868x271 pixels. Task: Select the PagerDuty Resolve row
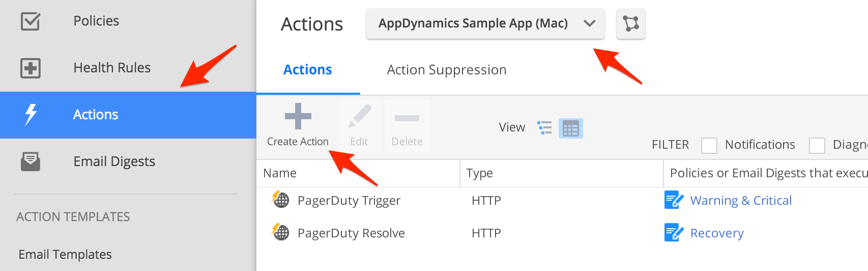pyautogui.click(x=351, y=233)
